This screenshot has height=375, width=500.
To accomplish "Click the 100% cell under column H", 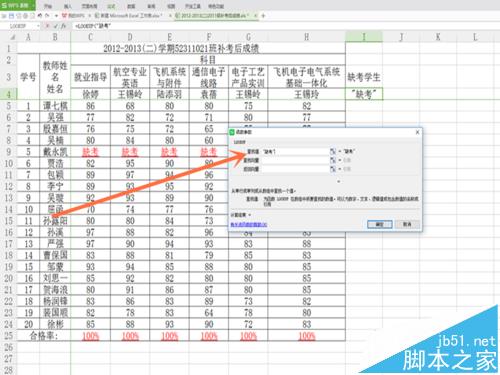I will click(x=307, y=336).
